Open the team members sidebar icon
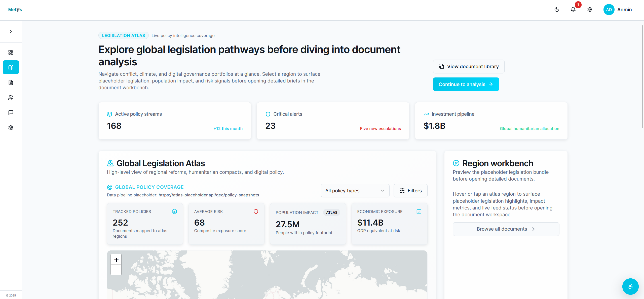 [x=11, y=98]
